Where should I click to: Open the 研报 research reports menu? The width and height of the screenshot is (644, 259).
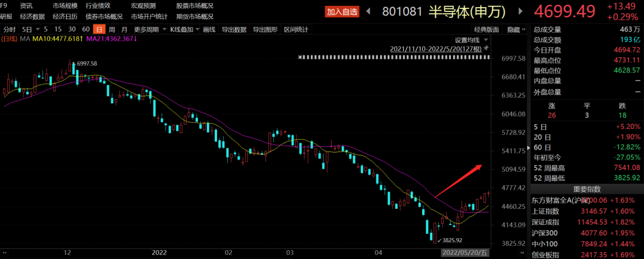[x=6, y=17]
